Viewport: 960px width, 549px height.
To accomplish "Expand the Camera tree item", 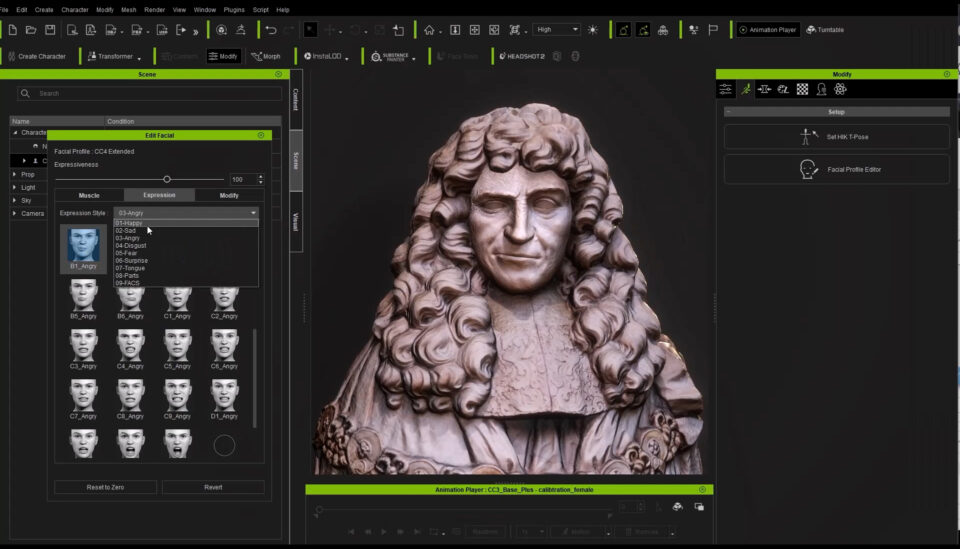I will (x=14, y=213).
